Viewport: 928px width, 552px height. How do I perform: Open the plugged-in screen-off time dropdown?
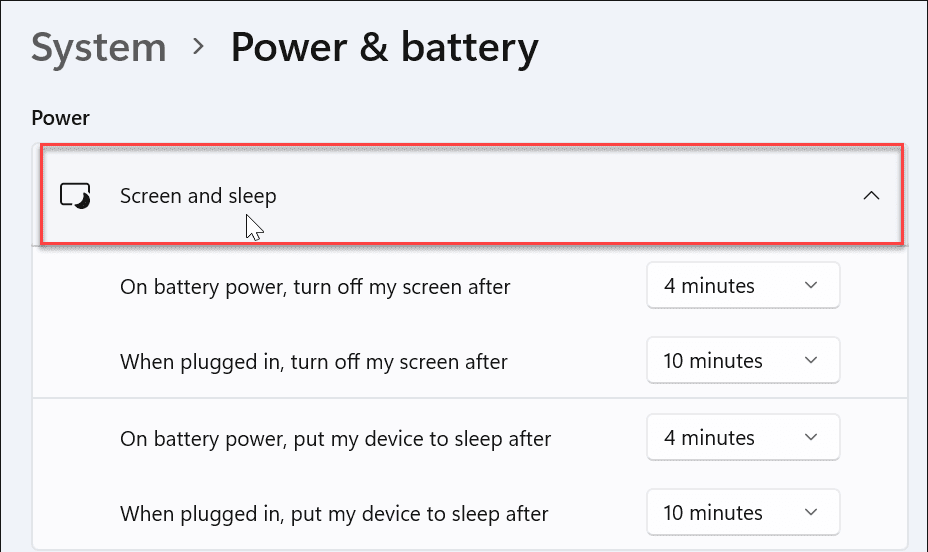point(742,361)
